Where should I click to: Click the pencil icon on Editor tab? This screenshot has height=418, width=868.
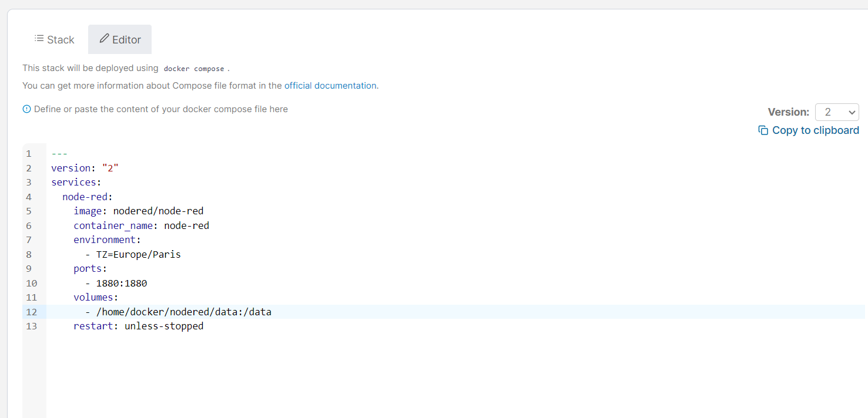104,39
